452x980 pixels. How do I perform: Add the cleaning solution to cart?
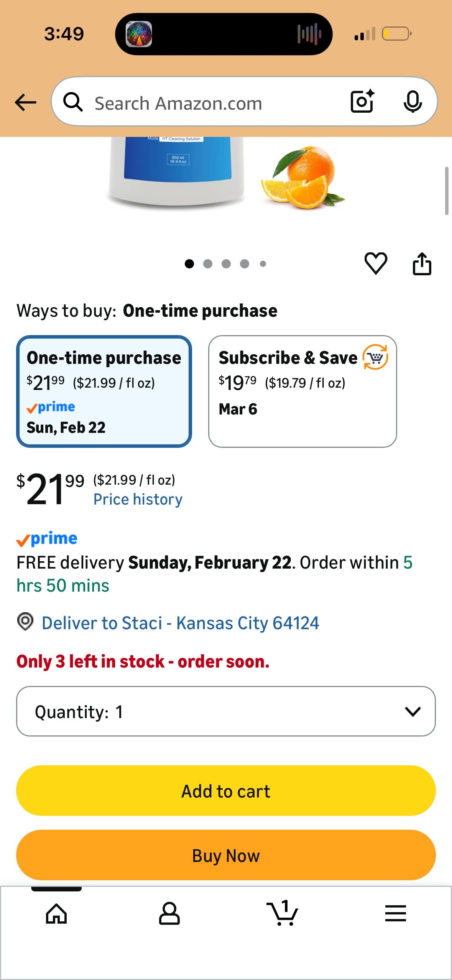tap(226, 791)
